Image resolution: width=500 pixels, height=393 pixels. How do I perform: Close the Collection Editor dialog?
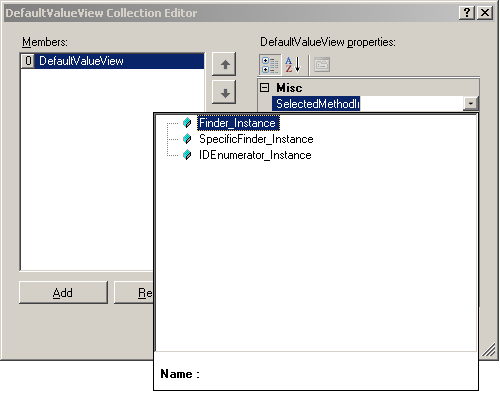485,13
